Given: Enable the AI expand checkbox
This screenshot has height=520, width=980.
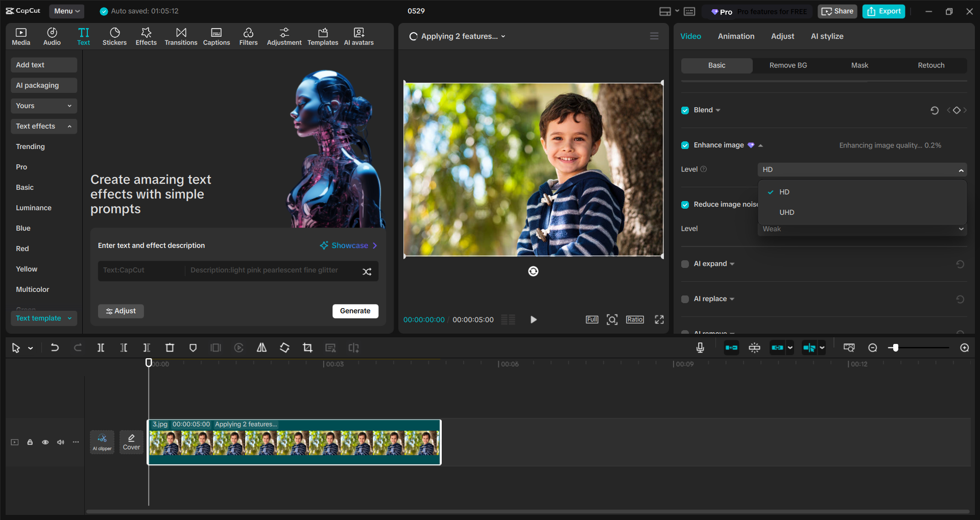Looking at the screenshot, I should pyautogui.click(x=684, y=264).
